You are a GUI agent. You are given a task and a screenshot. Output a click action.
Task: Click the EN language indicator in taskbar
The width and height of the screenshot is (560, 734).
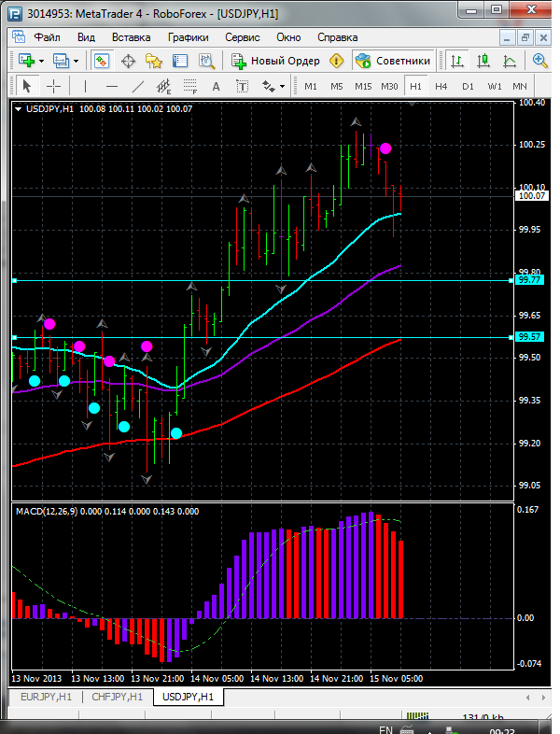tap(386, 729)
